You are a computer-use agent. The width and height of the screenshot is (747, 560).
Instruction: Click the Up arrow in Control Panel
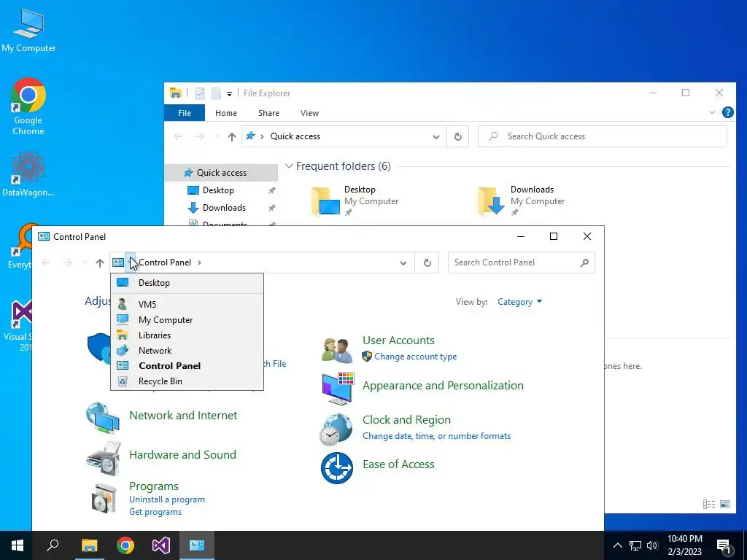tap(99, 262)
